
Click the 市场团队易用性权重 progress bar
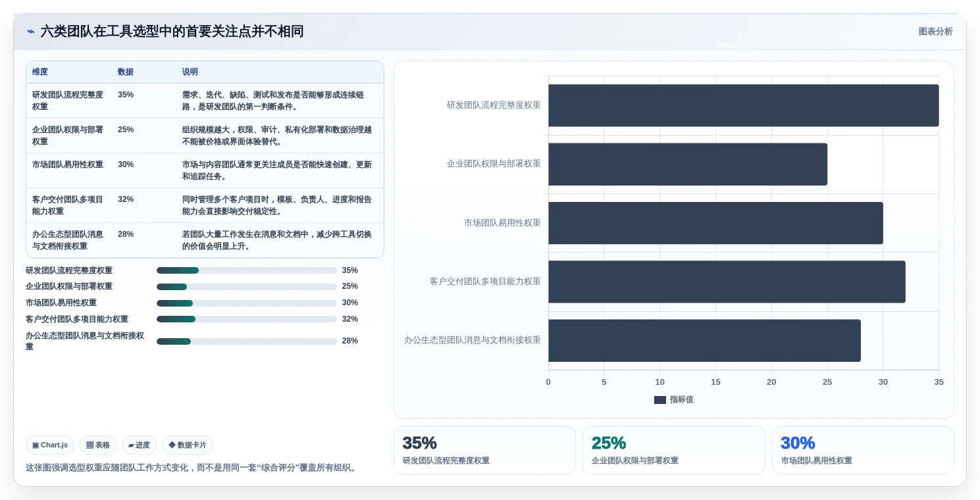[247, 303]
